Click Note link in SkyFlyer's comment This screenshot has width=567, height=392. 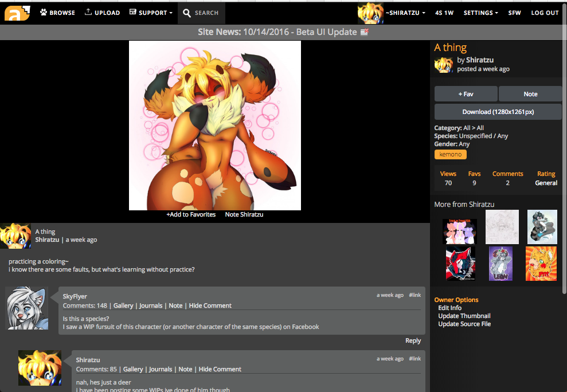click(x=175, y=305)
